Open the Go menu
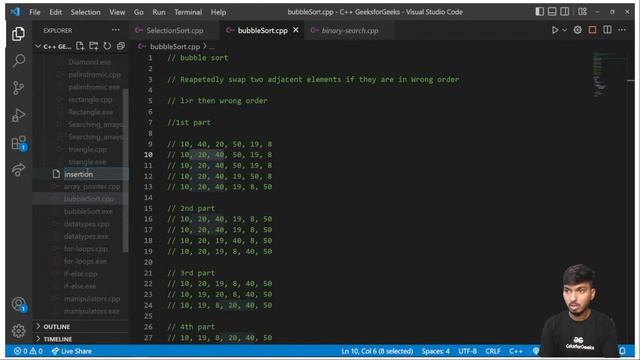 pyautogui.click(x=138, y=12)
